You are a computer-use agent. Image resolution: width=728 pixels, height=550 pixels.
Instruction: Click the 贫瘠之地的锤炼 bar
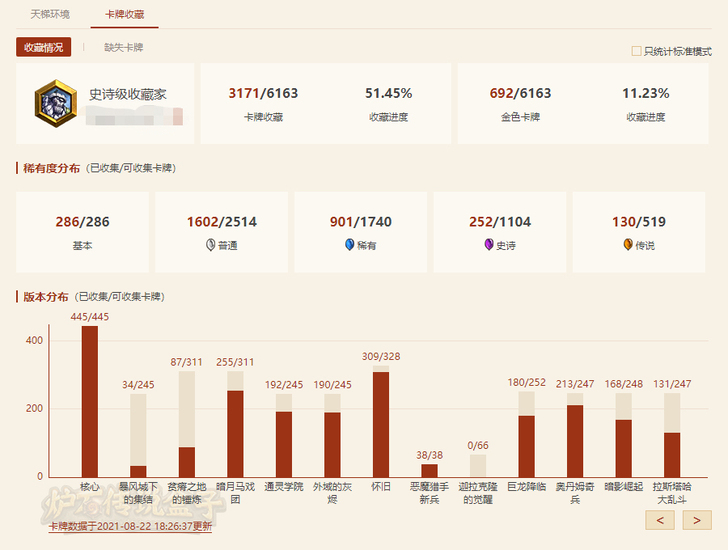tap(187, 424)
